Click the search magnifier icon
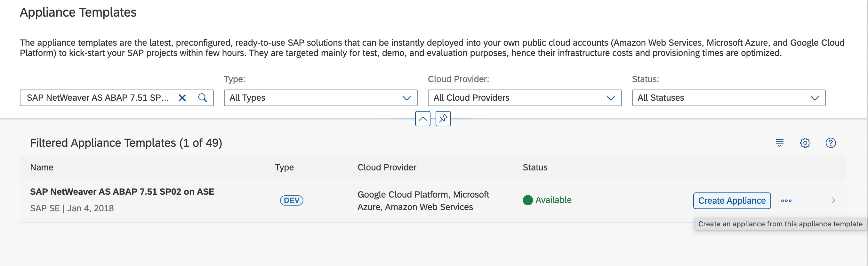The width and height of the screenshot is (868, 266). (203, 98)
